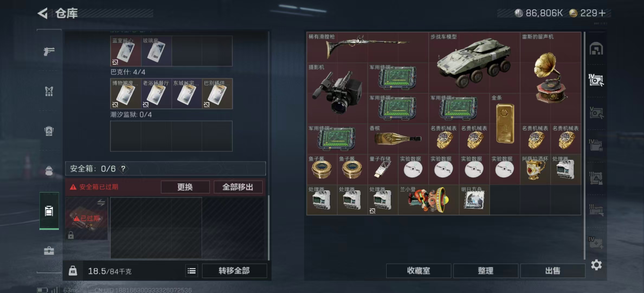Select the body armor vest sidebar icon
This screenshot has height=293, width=644.
tap(49, 91)
